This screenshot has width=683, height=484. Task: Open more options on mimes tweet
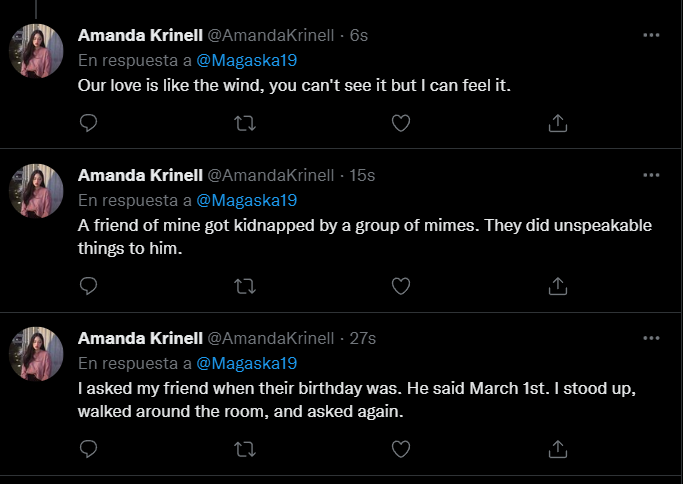click(651, 175)
